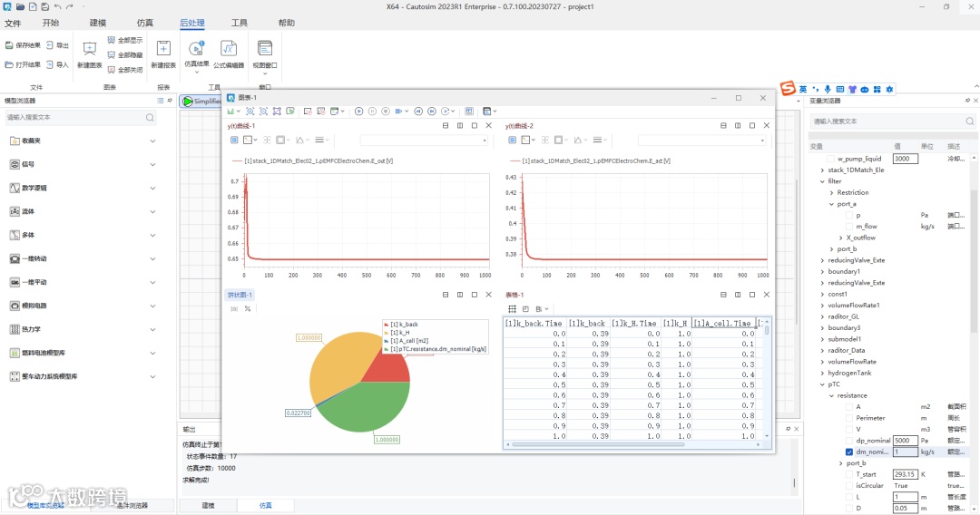This screenshot has height=515, width=980.
Task: Check the T_start variable checkbox
Action: 848,474
